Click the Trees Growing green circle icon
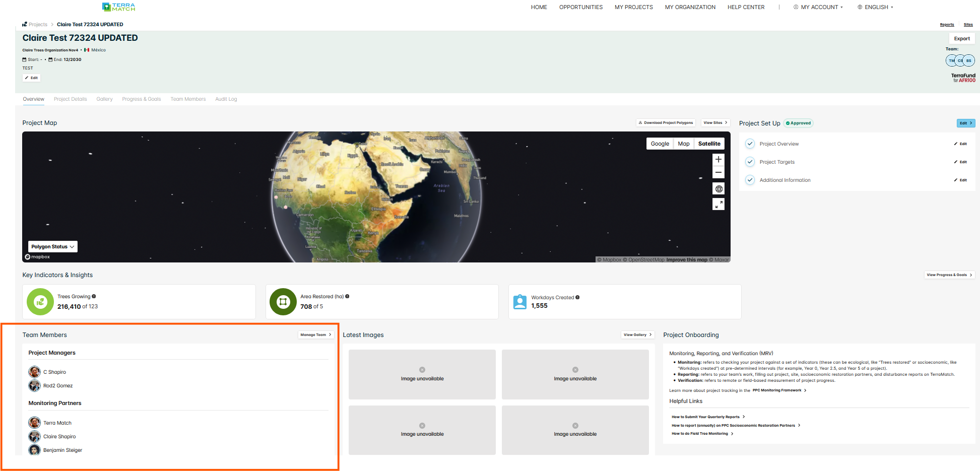This screenshot has height=471, width=980. click(x=40, y=302)
